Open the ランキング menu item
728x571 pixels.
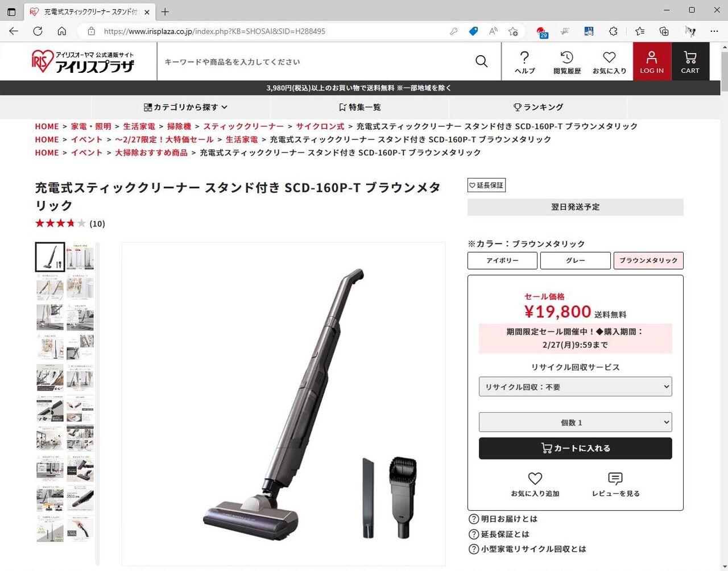(x=538, y=107)
